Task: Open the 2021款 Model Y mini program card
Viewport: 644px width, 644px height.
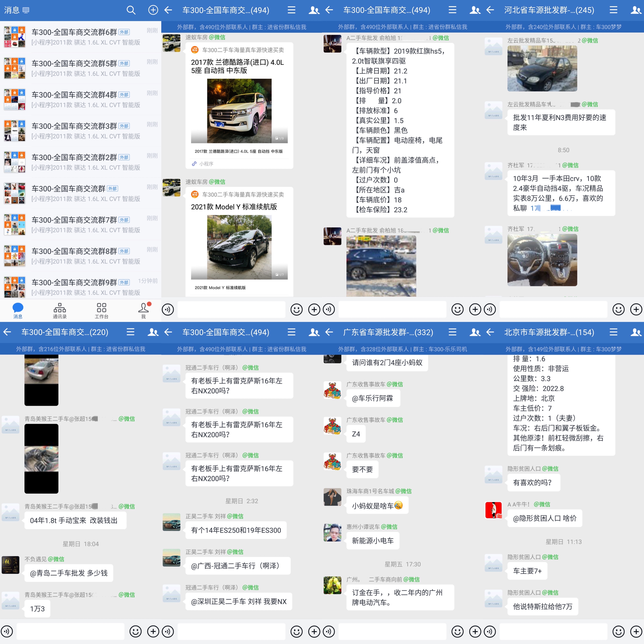Action: tap(239, 247)
